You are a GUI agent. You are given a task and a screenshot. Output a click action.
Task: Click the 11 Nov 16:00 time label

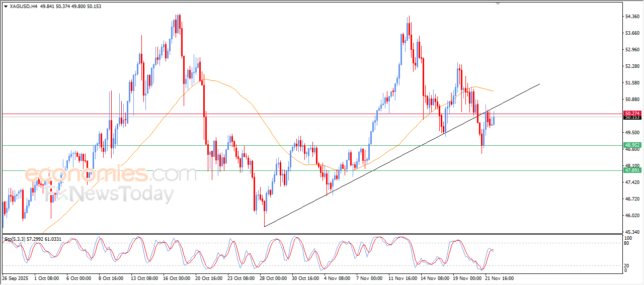(x=402, y=277)
